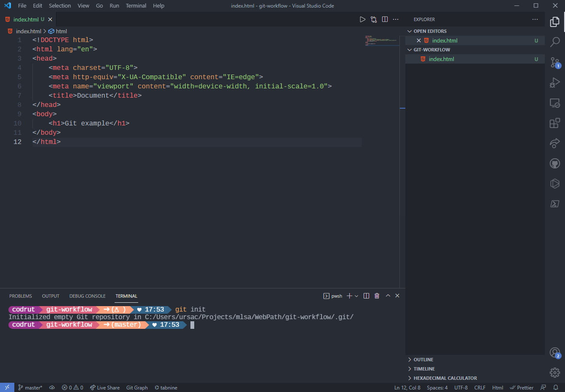The image size is (565, 392).
Task: Open the Selection menu
Action: (60, 5)
